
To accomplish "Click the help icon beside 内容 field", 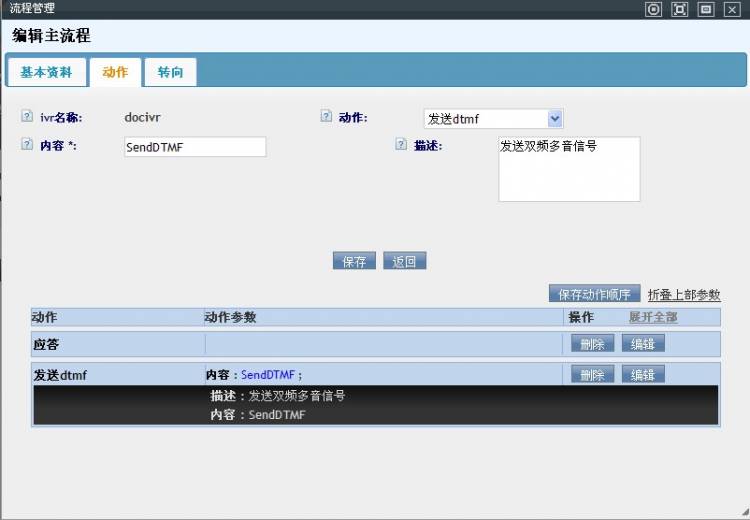I will click(x=27, y=145).
